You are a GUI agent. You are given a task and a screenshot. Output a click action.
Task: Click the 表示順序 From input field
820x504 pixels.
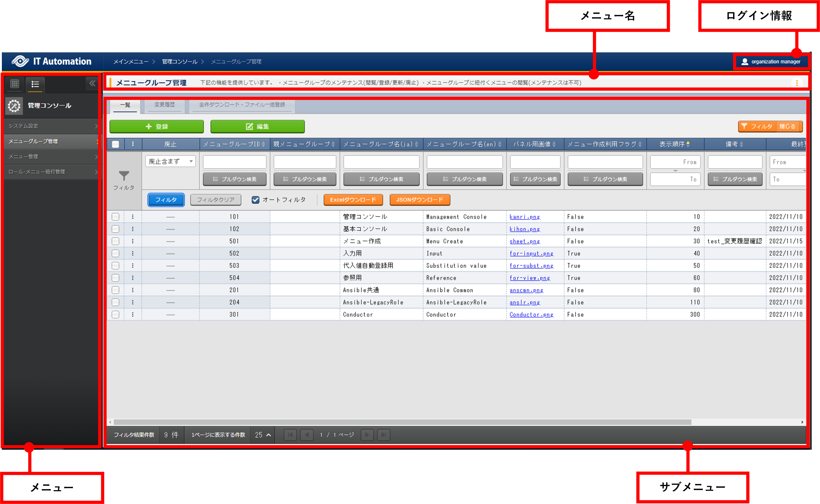pyautogui.click(x=675, y=162)
